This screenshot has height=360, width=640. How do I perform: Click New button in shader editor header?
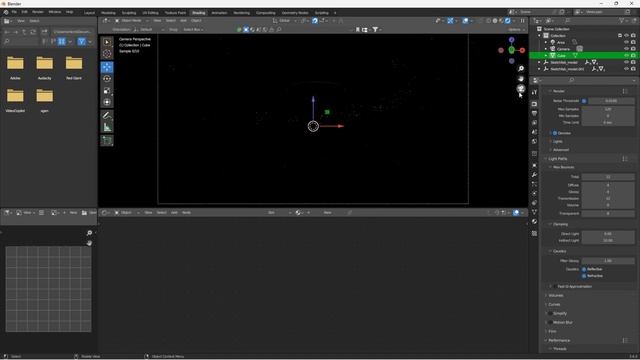(x=328, y=213)
